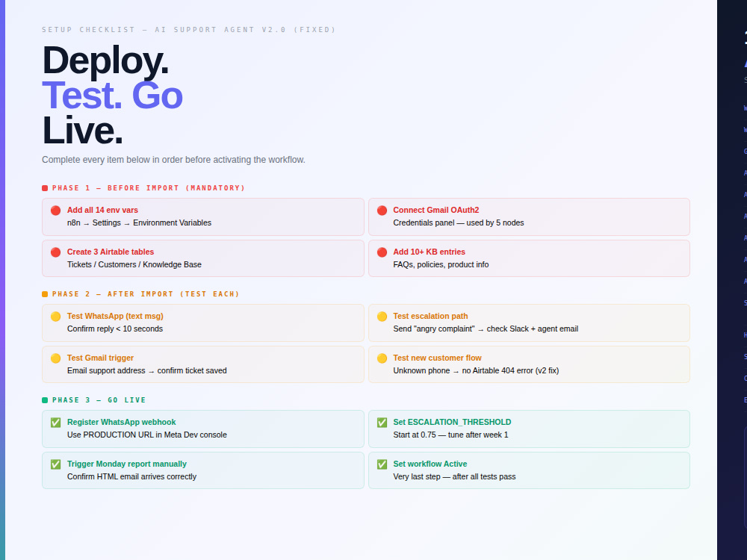Click the green checkmark beside Trigger Monday report manually
Image resolution: width=747 pixels, height=560 pixels.
pos(56,464)
